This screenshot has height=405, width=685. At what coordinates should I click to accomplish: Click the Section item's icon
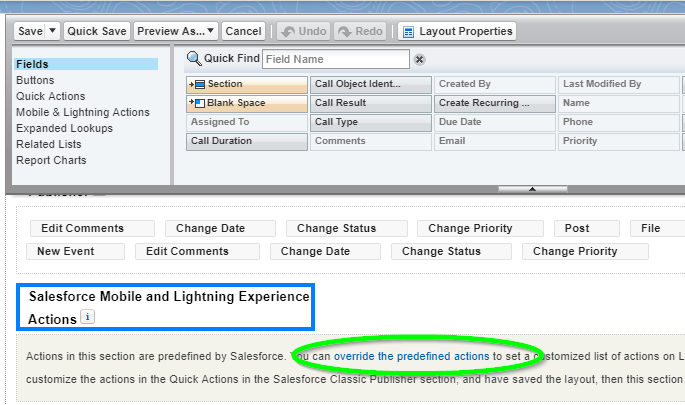197,84
